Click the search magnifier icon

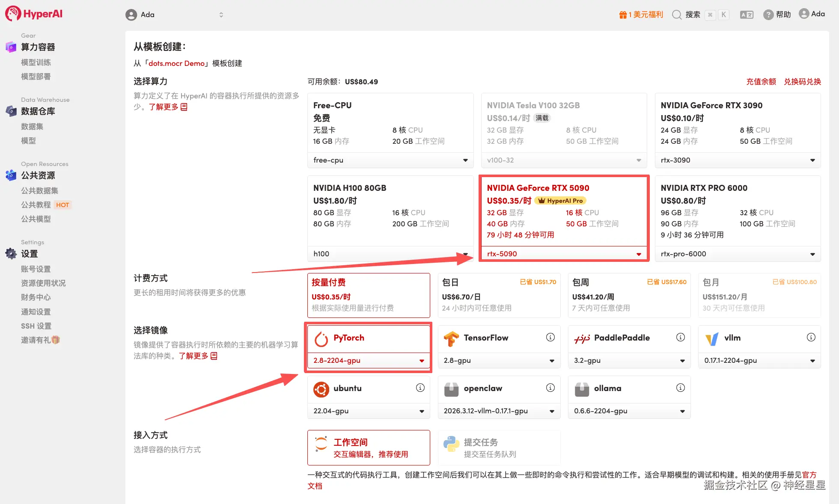coord(677,15)
